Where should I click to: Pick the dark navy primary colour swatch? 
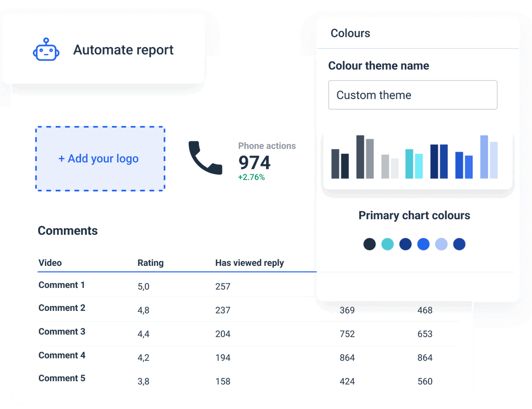(x=370, y=244)
